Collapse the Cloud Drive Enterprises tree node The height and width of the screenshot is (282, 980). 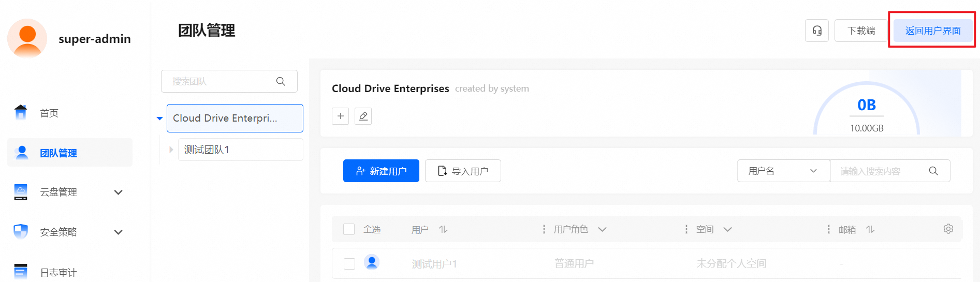tap(159, 118)
